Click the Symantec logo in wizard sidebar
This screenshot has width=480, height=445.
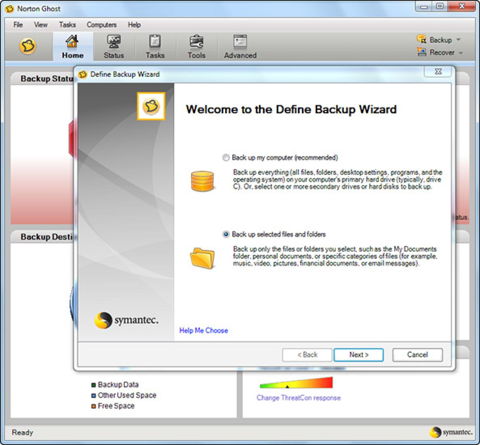click(126, 320)
